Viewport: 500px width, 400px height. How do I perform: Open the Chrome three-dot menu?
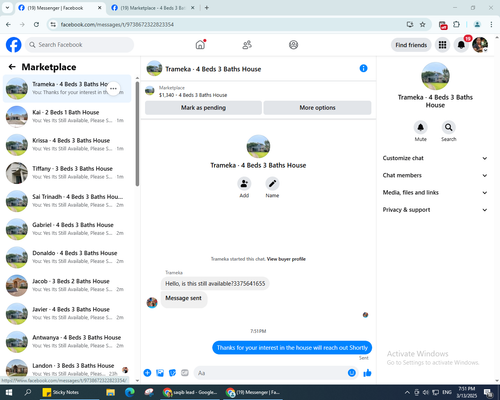click(491, 24)
